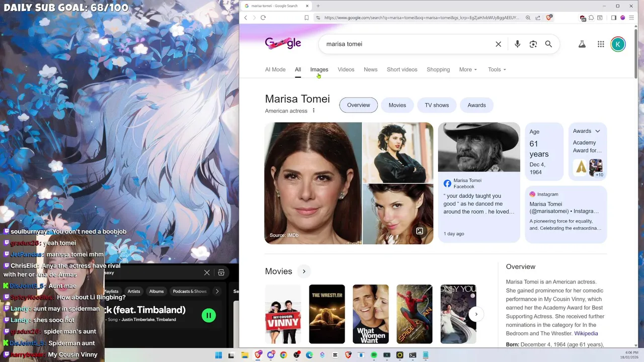
Task: Open Spider-Man movie poster
Action: click(x=415, y=314)
